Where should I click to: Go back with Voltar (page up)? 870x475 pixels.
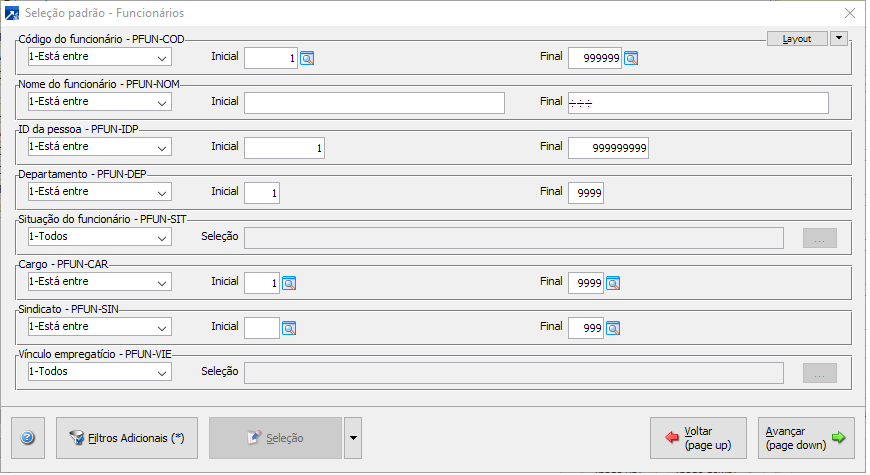pyautogui.click(x=699, y=438)
